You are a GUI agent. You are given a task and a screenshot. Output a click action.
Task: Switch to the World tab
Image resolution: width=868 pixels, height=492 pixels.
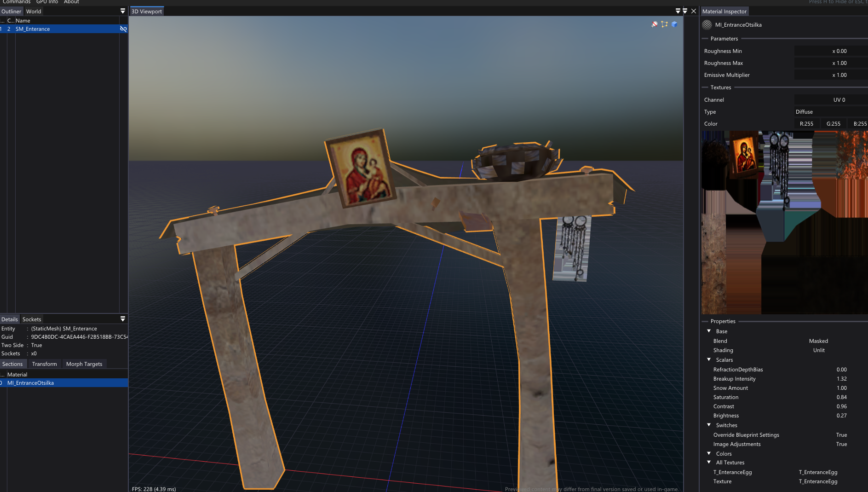(34, 12)
